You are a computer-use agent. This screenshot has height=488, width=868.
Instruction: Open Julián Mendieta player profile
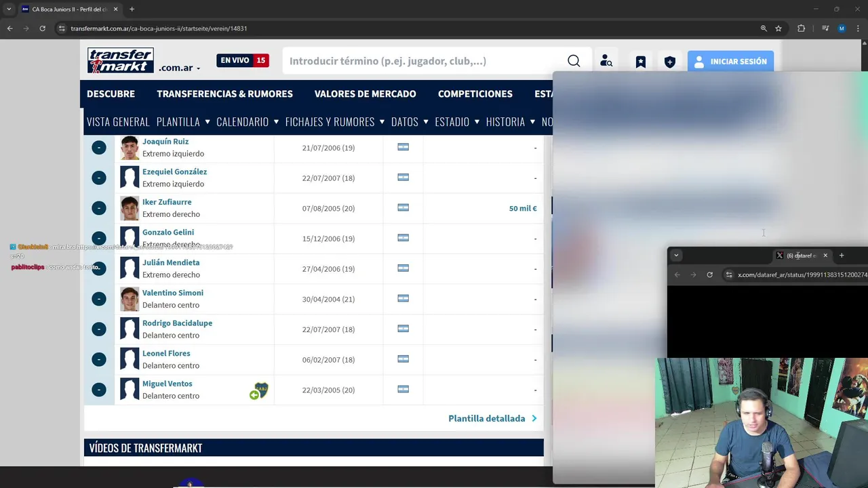pos(171,263)
